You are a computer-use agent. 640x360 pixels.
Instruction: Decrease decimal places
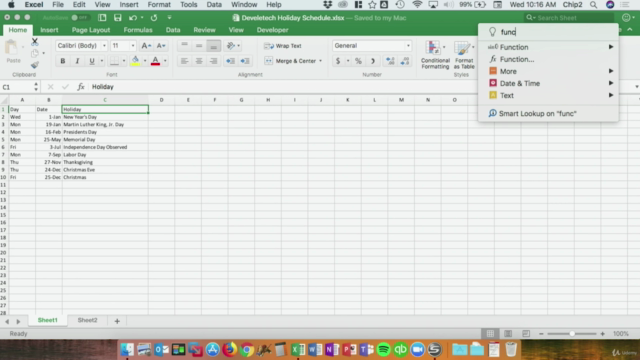click(x=404, y=61)
